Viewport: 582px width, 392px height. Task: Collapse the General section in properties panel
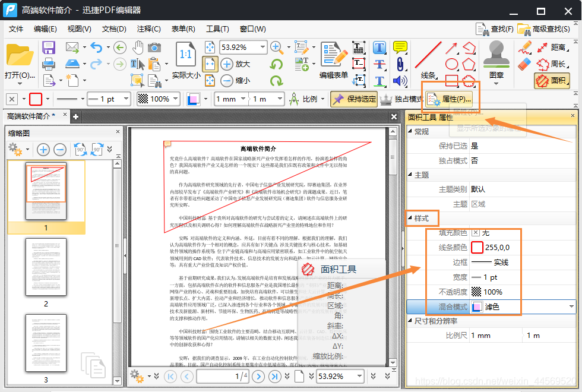(x=410, y=131)
